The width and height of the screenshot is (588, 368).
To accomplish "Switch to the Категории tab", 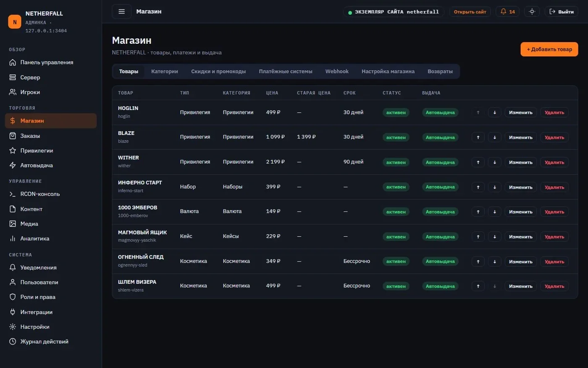I will click(165, 71).
